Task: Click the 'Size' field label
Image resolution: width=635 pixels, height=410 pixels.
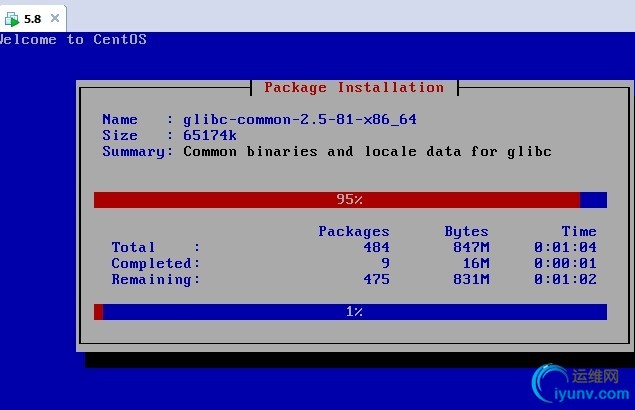Action: 120,135
